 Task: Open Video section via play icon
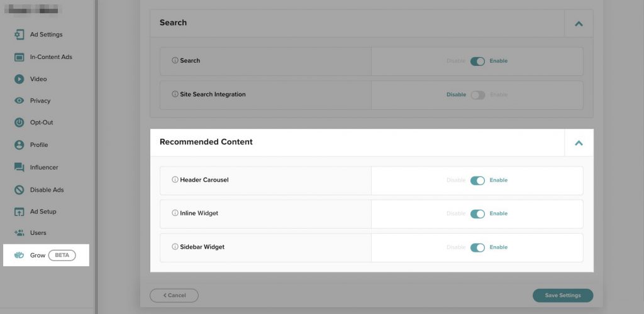point(19,79)
